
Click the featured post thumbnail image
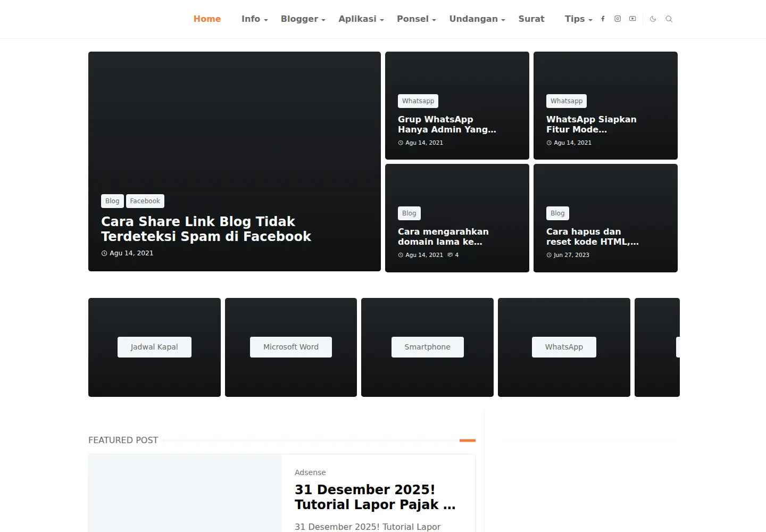coord(185,493)
